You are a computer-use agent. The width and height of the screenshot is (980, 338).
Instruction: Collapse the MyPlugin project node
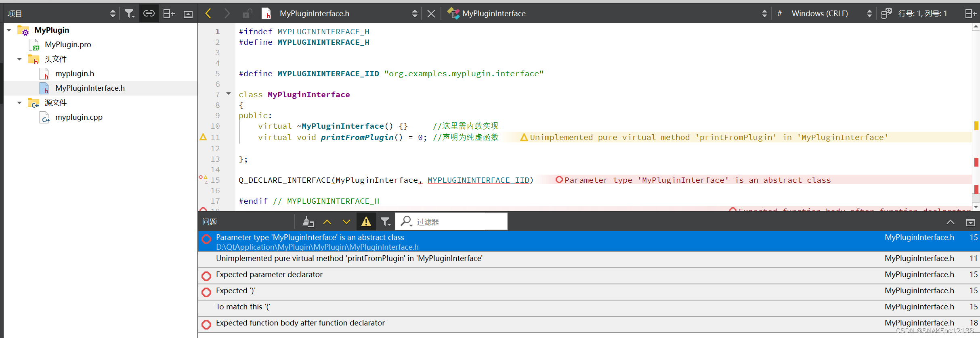click(x=9, y=30)
